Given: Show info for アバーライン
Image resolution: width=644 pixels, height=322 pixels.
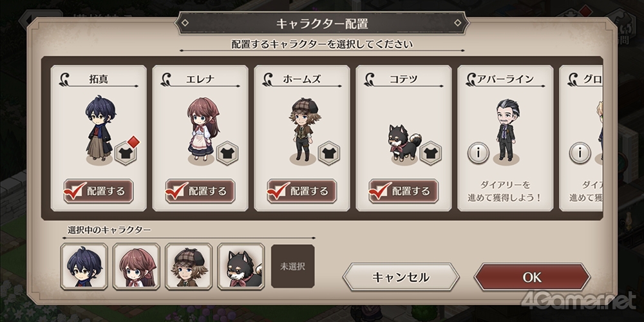Looking at the screenshot, I should tap(478, 153).
